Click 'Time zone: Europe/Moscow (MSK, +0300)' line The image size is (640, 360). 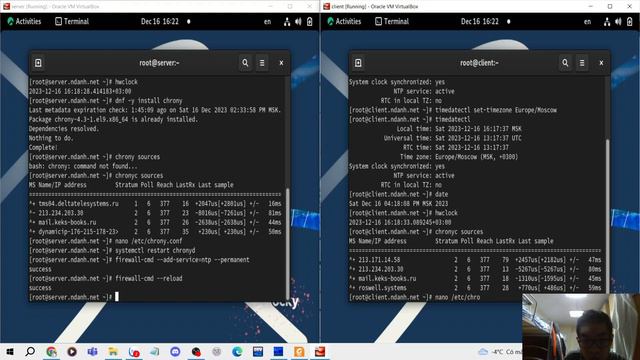click(459, 157)
